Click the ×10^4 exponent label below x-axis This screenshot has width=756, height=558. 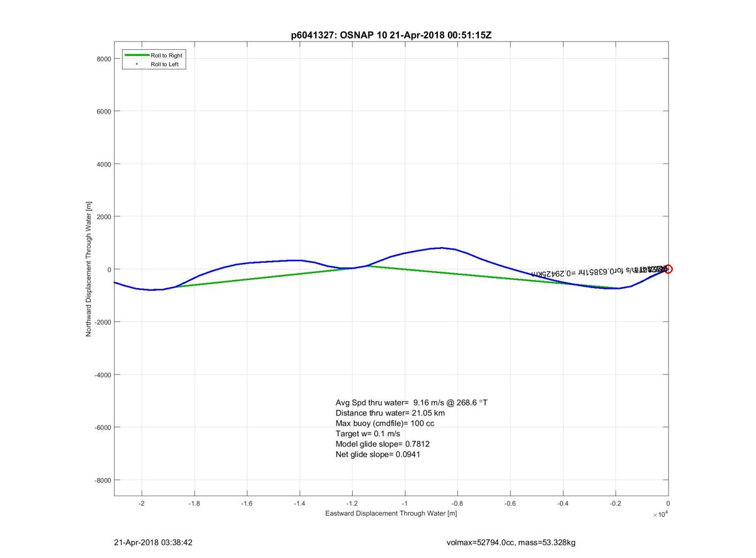pos(660,514)
